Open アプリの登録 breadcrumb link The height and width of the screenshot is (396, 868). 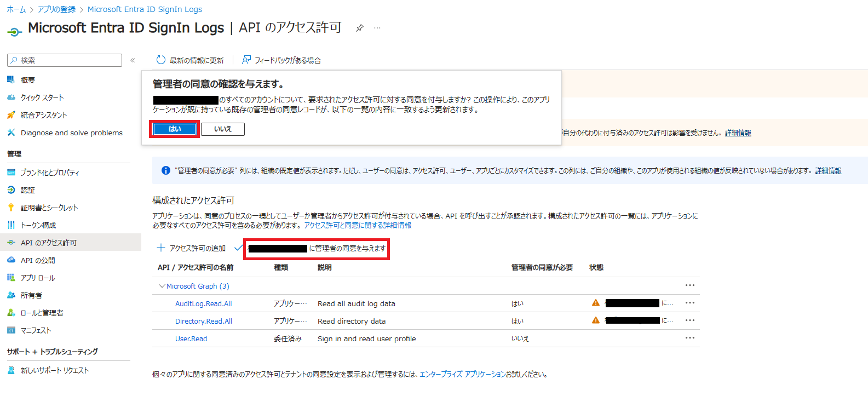pos(57,9)
